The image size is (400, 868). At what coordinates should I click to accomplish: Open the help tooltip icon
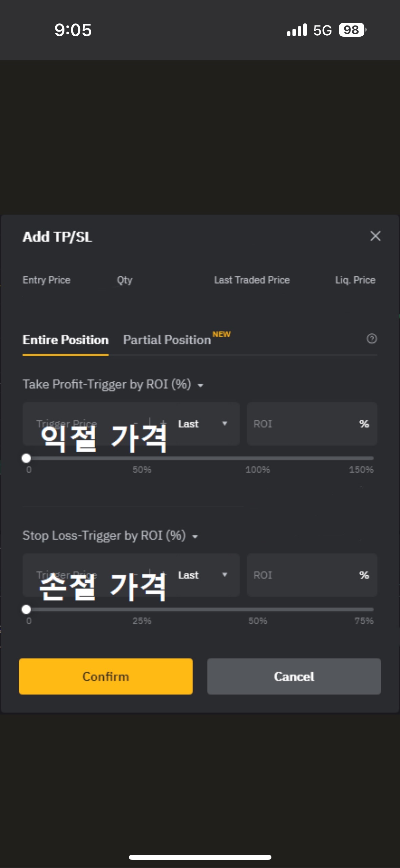(x=372, y=339)
